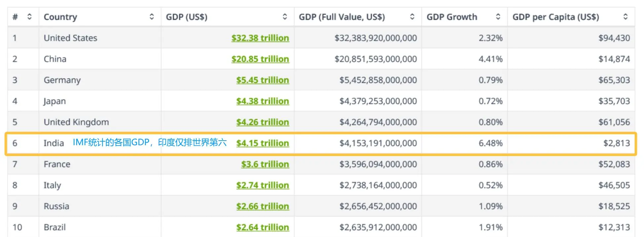Select the per capita value $94,430
The height and width of the screenshot is (237, 644).
tap(614, 38)
